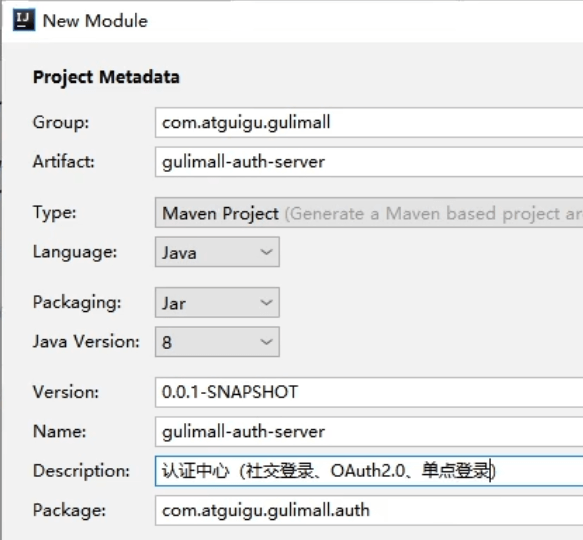Open the Type combo box Maven Project
This screenshot has width=583, height=540.
(369, 213)
